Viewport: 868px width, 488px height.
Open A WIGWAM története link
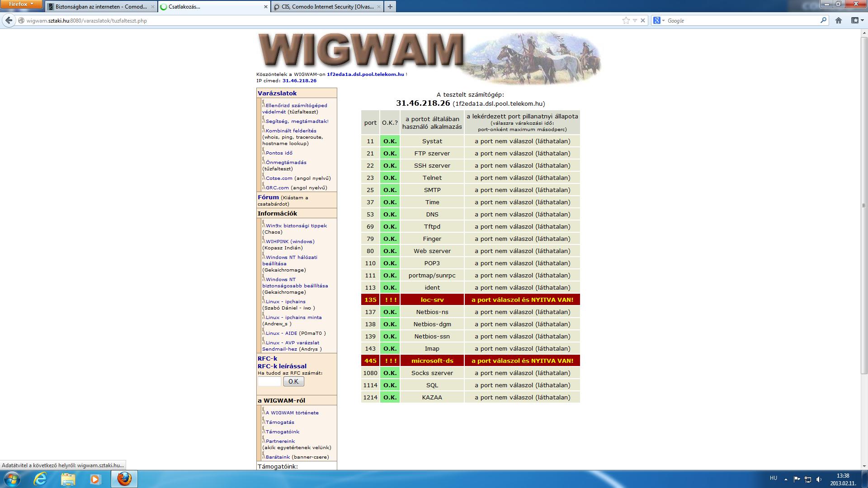(x=292, y=413)
